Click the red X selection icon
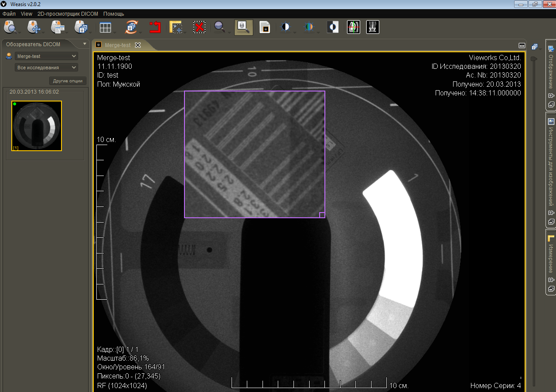The height and width of the screenshot is (392, 556). [199, 27]
